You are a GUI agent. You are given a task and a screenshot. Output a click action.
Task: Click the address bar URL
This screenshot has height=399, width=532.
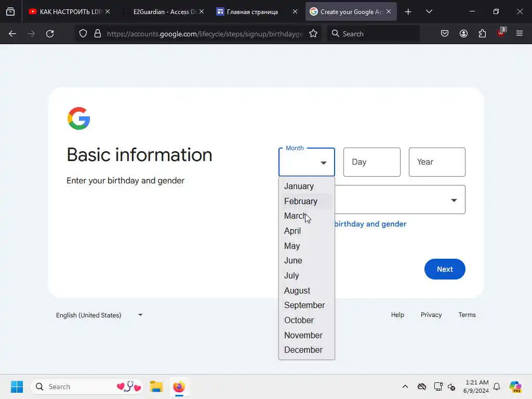pyautogui.click(x=205, y=34)
